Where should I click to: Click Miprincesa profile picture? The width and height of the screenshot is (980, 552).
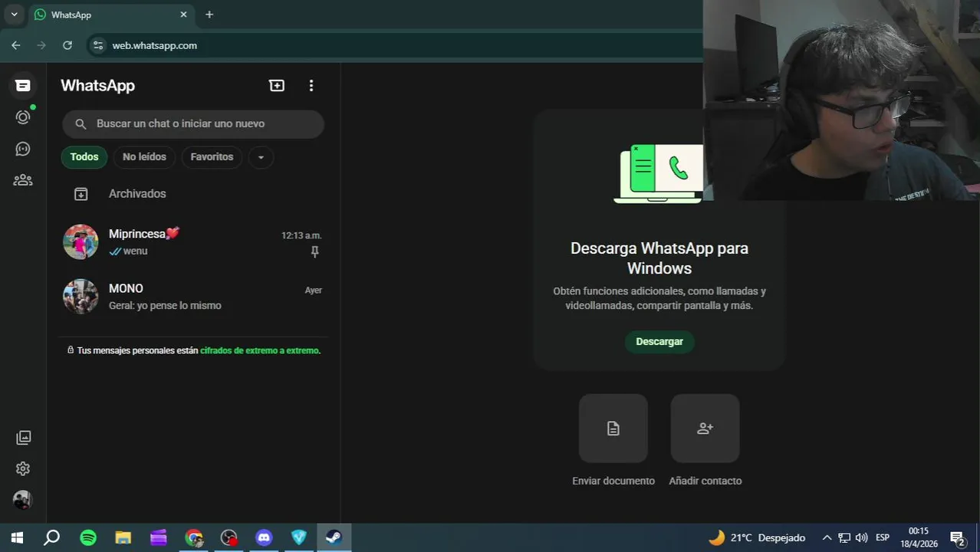pyautogui.click(x=81, y=242)
